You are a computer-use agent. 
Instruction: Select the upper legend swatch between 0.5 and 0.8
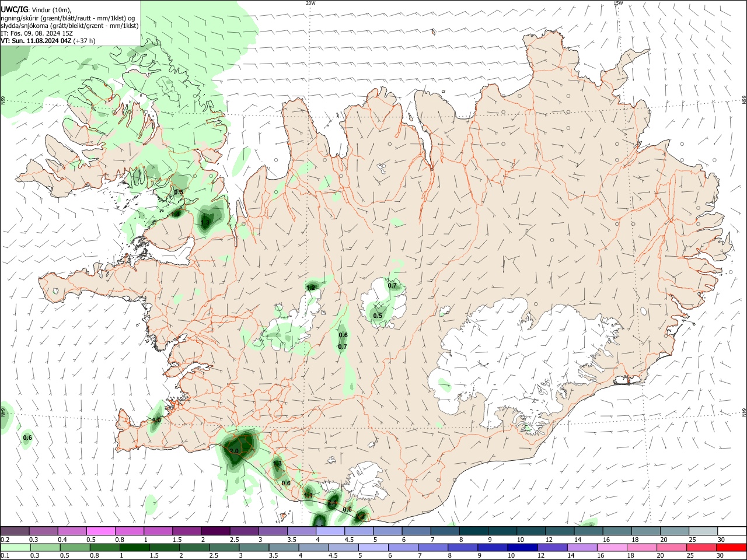point(101,531)
